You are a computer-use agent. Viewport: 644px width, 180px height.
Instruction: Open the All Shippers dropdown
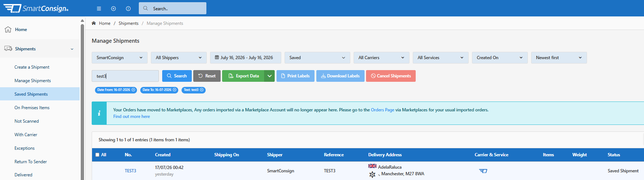pyautogui.click(x=179, y=58)
